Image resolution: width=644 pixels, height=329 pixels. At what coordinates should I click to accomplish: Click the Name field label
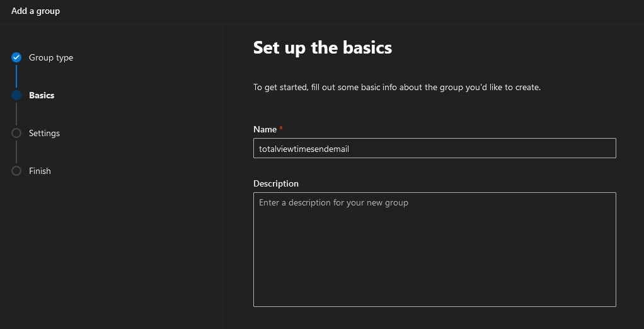pos(265,129)
